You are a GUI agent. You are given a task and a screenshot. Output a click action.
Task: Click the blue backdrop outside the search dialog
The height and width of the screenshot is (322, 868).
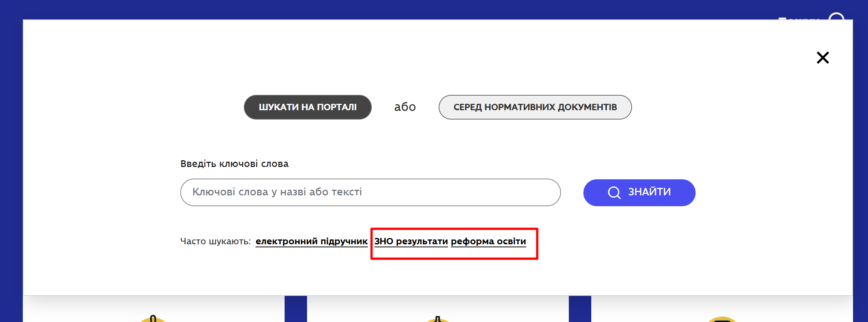coord(11,149)
